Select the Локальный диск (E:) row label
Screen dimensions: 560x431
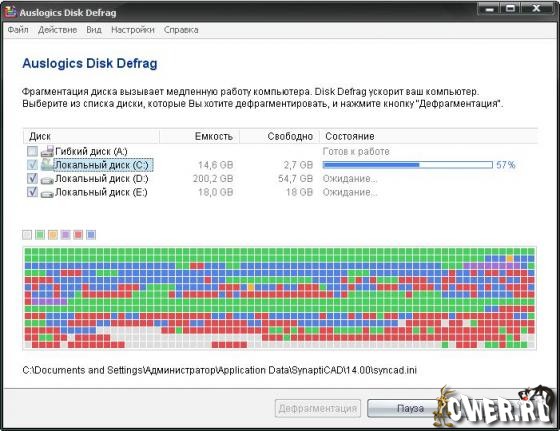101,192
